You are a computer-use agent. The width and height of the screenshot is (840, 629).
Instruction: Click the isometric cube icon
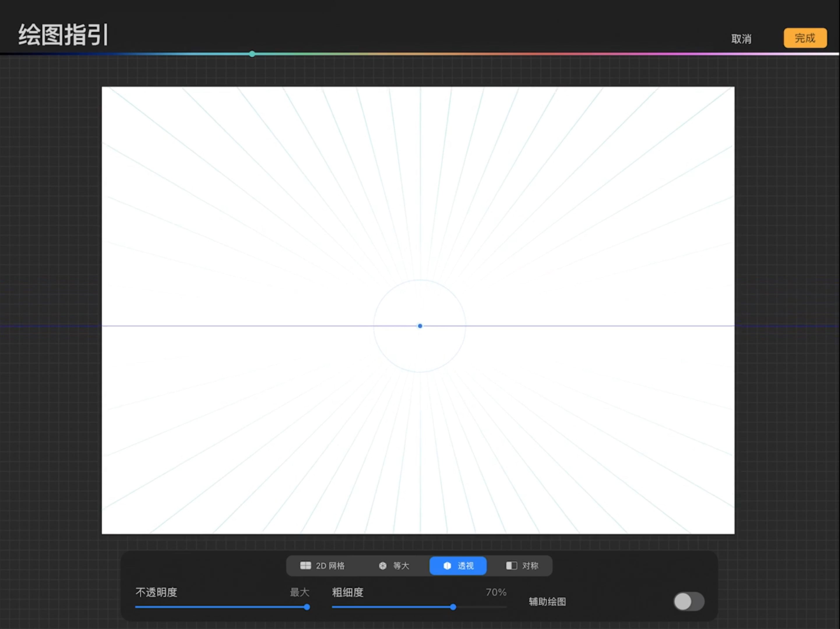pos(383,566)
